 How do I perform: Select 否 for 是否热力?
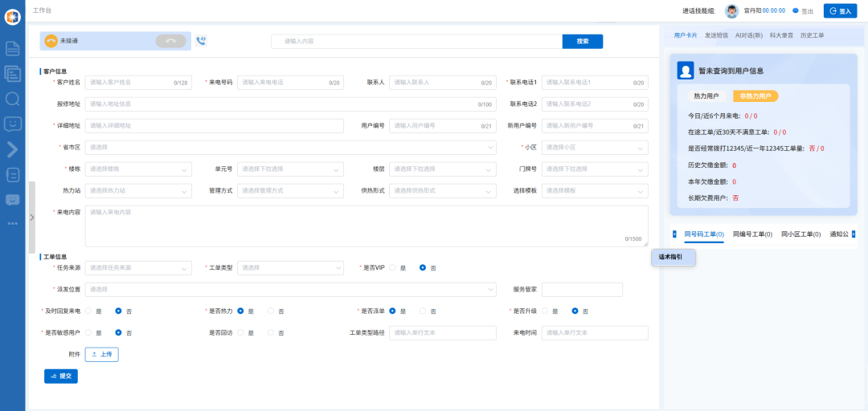click(271, 311)
